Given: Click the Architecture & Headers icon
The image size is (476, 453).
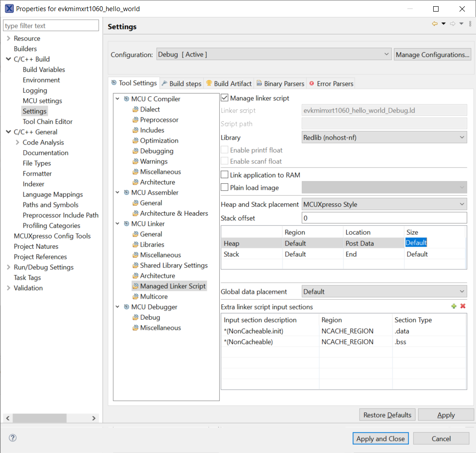Looking at the screenshot, I should (x=135, y=213).
